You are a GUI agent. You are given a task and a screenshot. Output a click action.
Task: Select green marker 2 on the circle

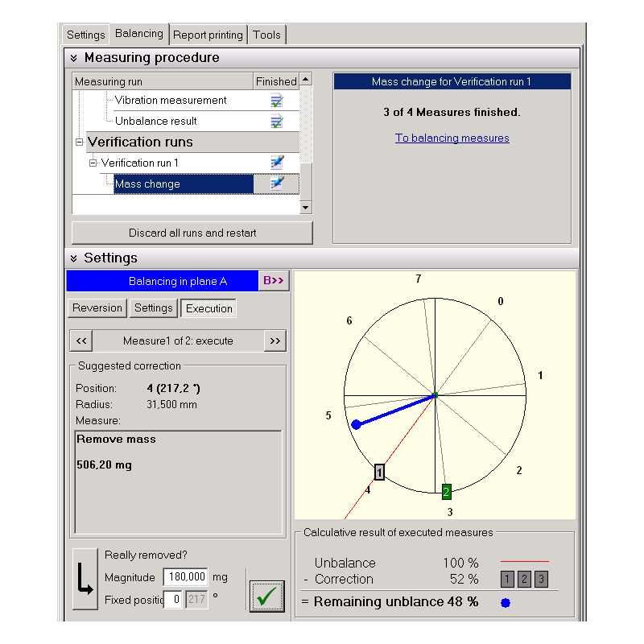[447, 491]
